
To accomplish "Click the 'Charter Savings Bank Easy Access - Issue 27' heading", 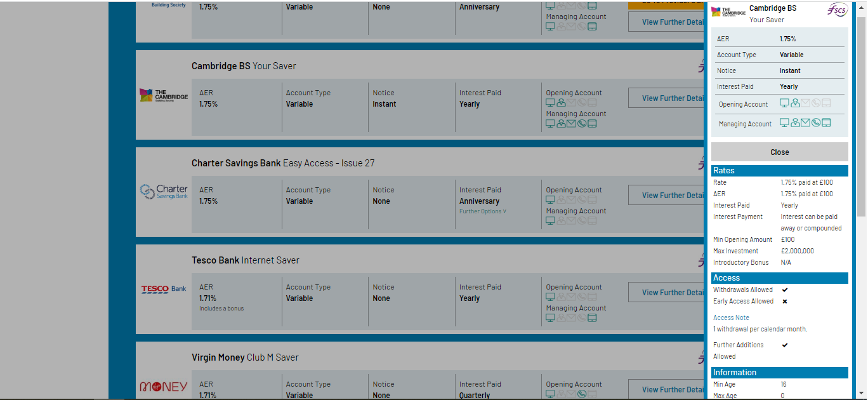I will point(283,163).
